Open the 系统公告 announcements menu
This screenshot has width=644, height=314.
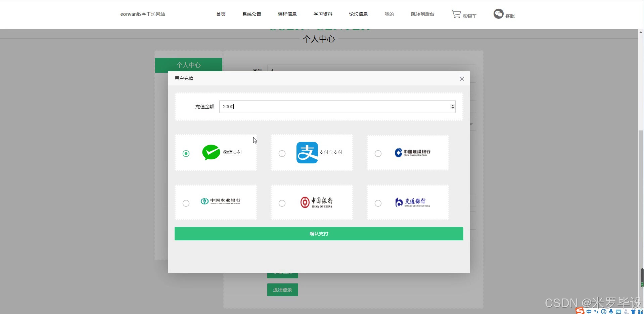coord(252,14)
